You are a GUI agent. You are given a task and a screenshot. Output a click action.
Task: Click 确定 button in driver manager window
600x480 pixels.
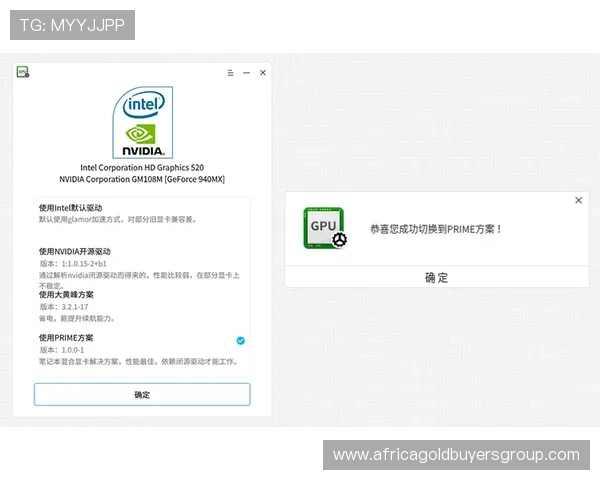pyautogui.click(x=142, y=394)
